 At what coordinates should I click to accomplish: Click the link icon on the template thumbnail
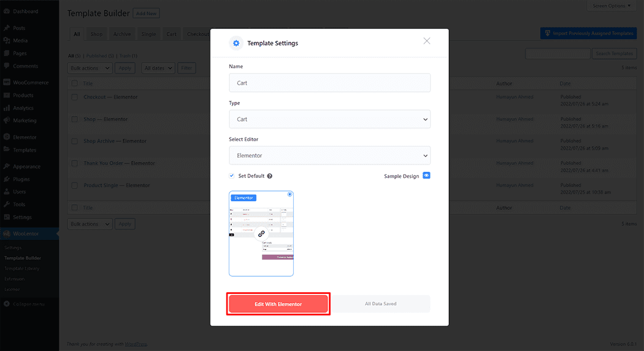261,234
